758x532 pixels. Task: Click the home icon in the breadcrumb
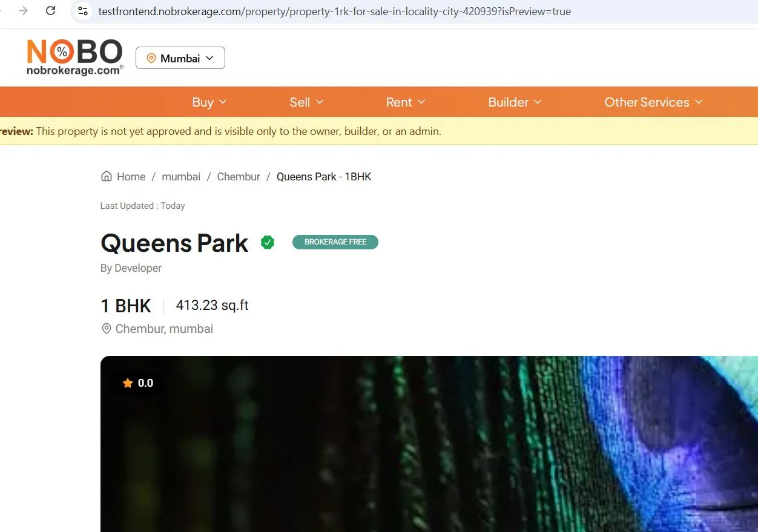[x=107, y=176]
